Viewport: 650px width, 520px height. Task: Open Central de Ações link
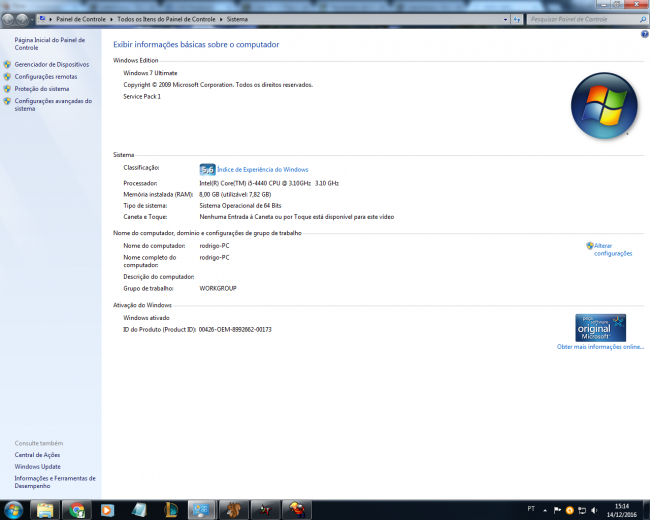click(x=37, y=455)
